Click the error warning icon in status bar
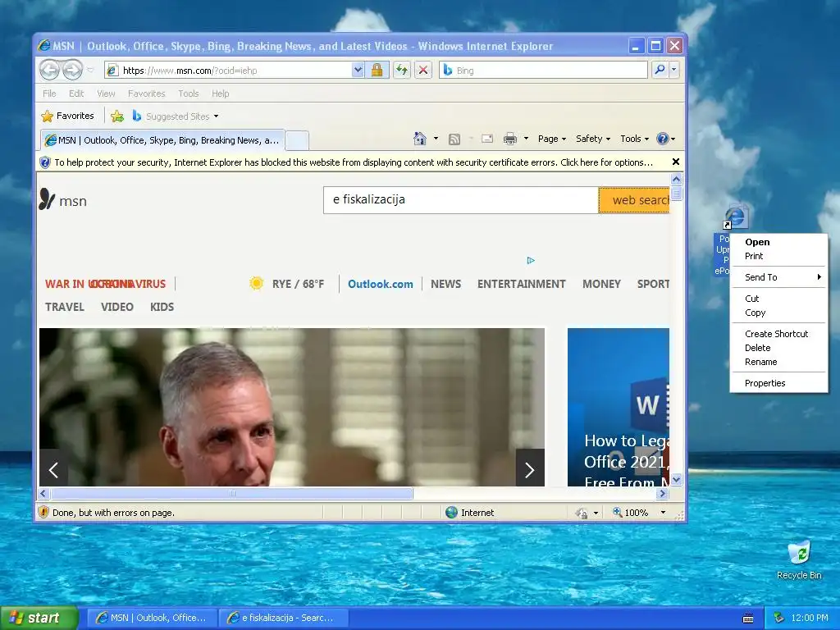840x630 pixels. point(43,512)
